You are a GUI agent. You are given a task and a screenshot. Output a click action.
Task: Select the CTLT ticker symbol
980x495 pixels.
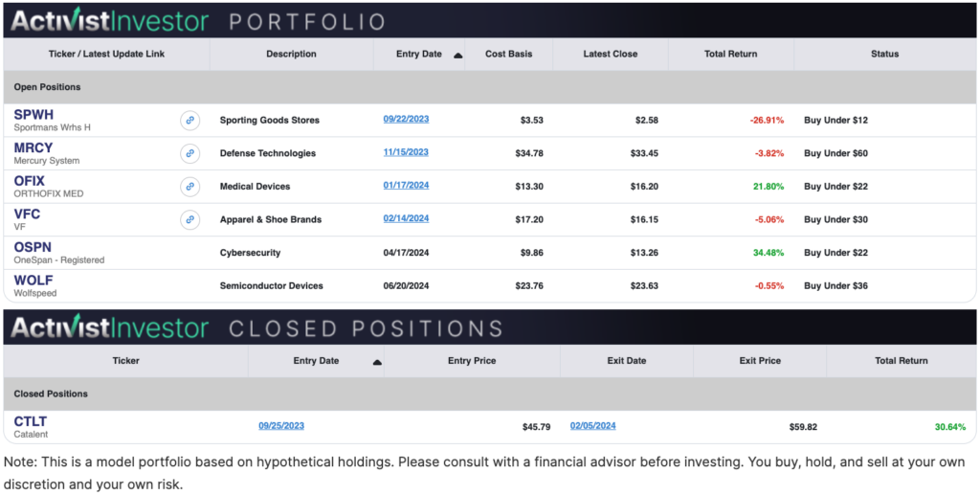point(30,422)
